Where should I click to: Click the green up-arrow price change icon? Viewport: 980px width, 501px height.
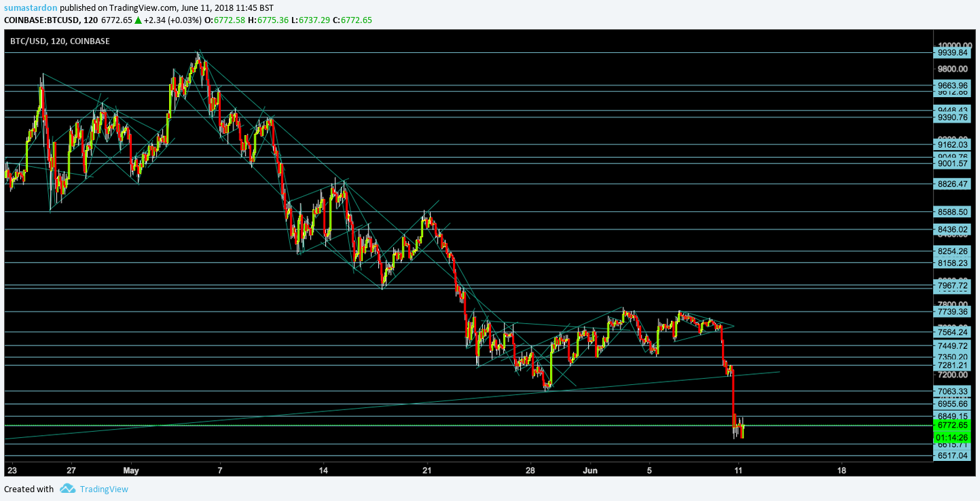point(139,20)
